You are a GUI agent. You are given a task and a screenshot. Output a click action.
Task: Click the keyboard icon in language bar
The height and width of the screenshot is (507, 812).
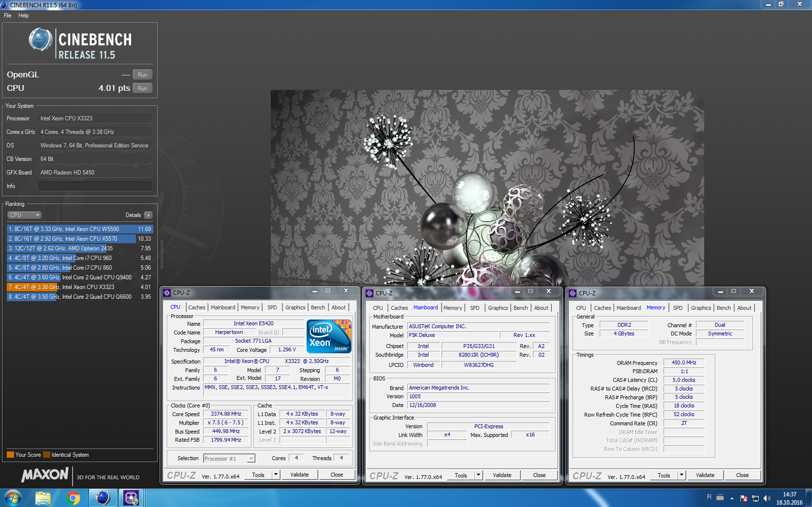coord(720,497)
